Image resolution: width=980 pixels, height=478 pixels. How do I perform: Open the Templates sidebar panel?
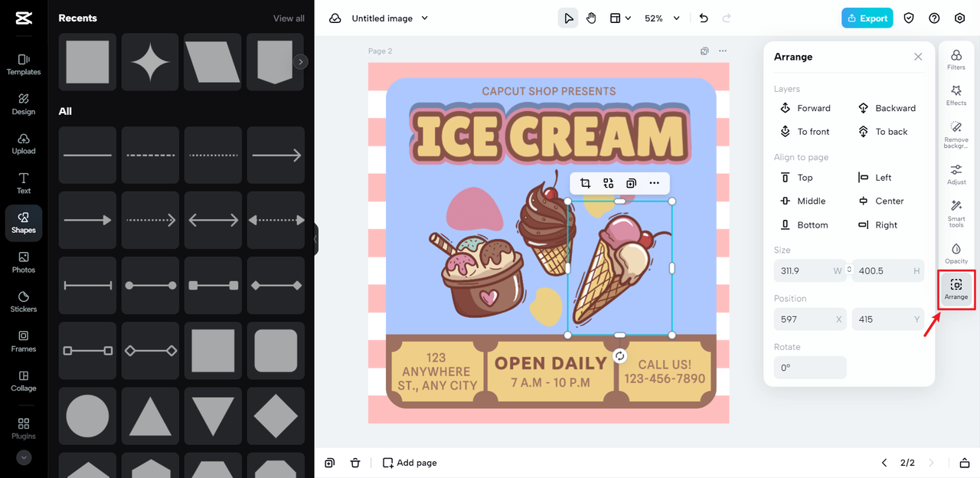(x=24, y=64)
